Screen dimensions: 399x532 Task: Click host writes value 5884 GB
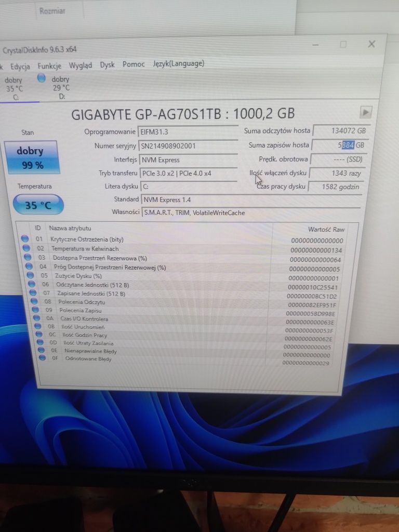pyautogui.click(x=339, y=145)
